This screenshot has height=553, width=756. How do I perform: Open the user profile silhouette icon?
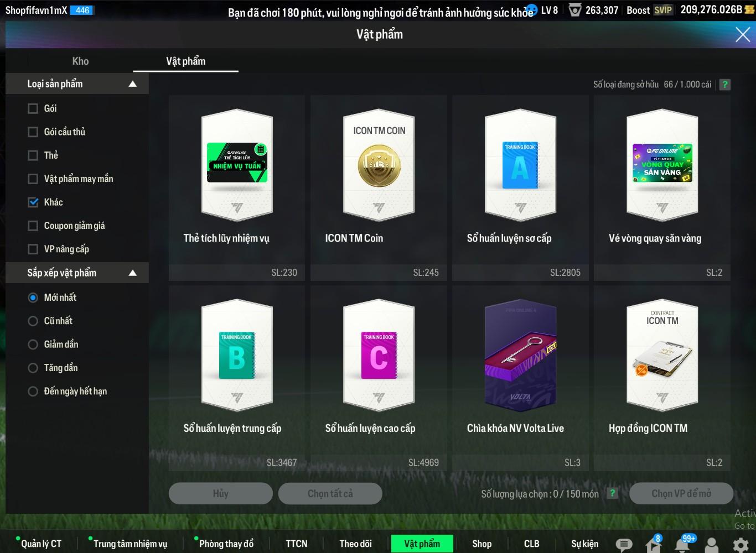coord(712,545)
